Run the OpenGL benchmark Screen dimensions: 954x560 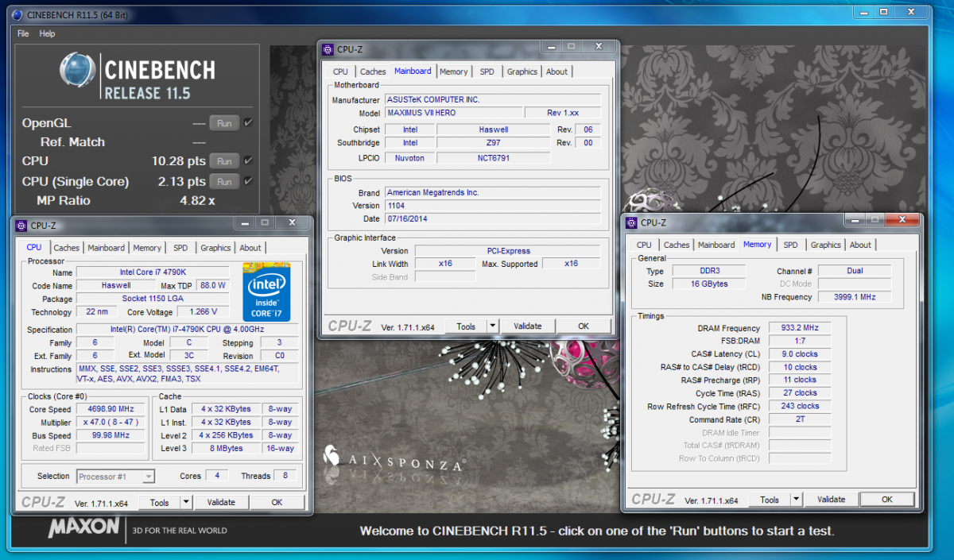(224, 123)
